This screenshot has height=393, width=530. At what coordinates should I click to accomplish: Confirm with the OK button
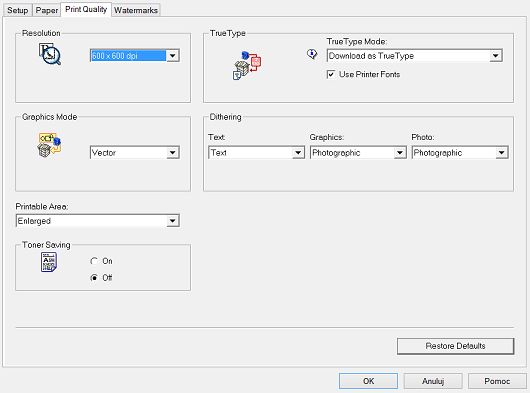pyautogui.click(x=368, y=381)
